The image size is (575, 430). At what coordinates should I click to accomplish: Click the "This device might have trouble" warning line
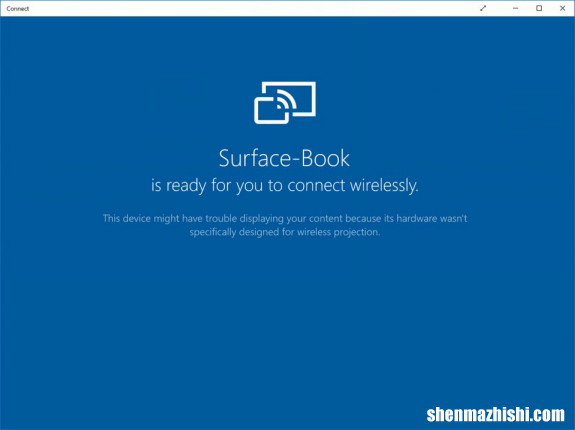coord(285,218)
